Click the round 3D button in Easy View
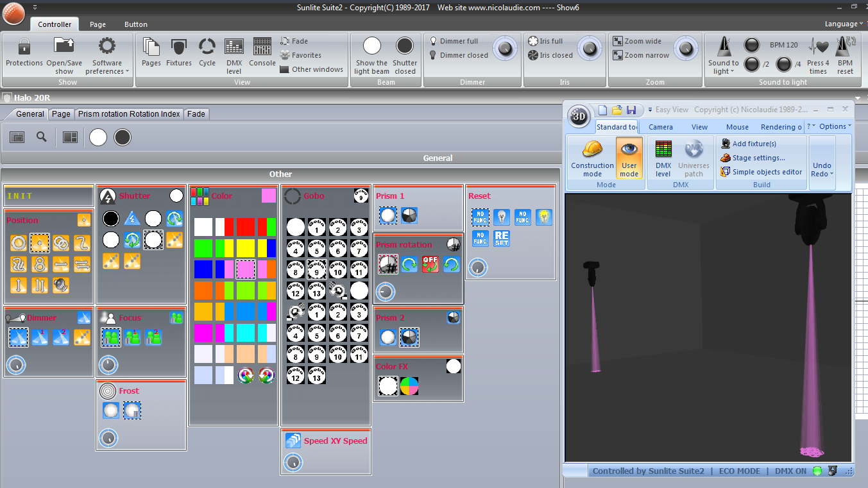 pos(580,116)
